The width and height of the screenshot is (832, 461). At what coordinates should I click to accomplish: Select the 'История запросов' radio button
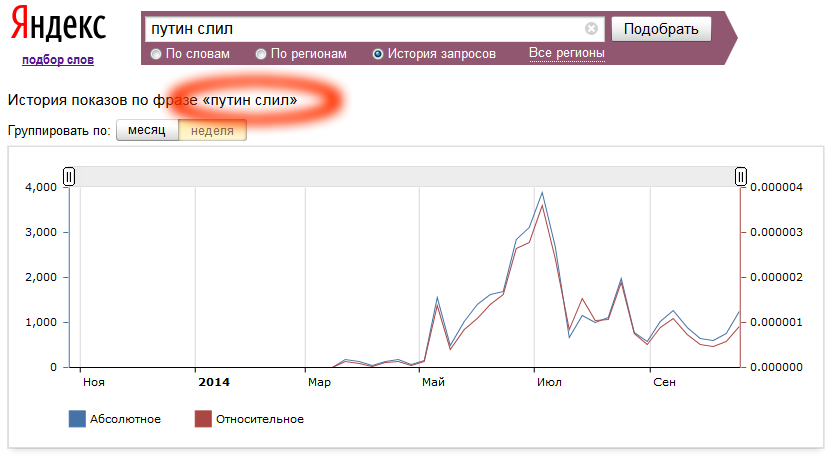[x=378, y=54]
